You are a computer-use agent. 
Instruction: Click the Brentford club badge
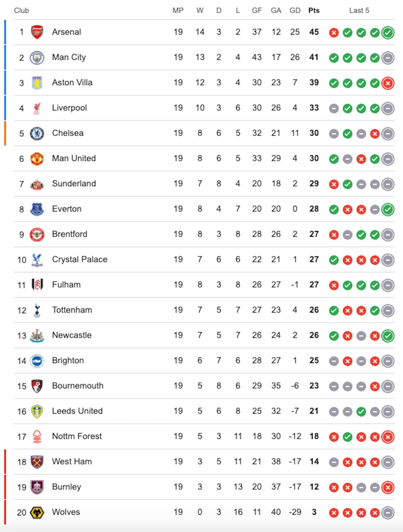click(x=37, y=235)
